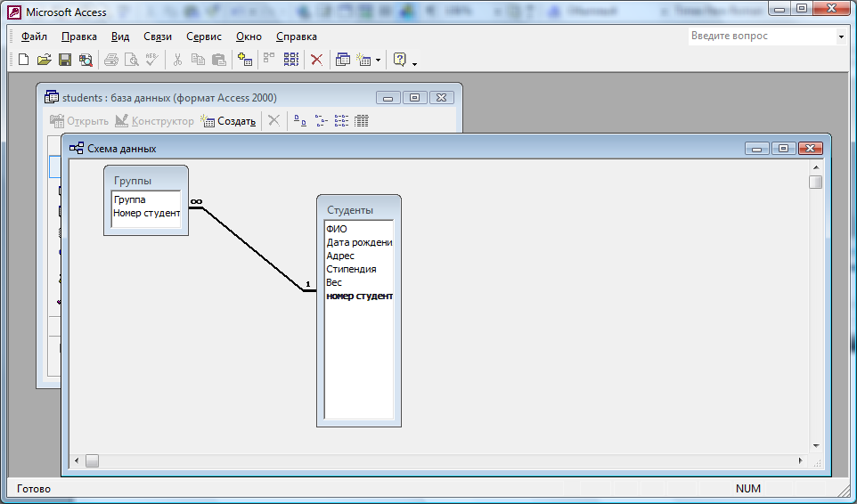The width and height of the screenshot is (857, 504).
Task: Click Конструктор in the students window
Action: pyautogui.click(x=155, y=121)
